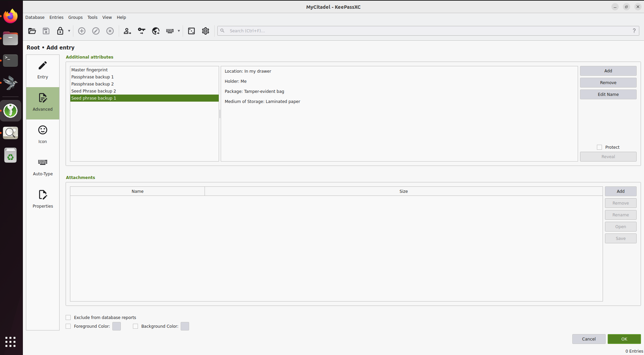The width and height of the screenshot is (644, 355).
Task: Expand the Auto-Type dropdown arrow
Action: pyautogui.click(x=179, y=31)
